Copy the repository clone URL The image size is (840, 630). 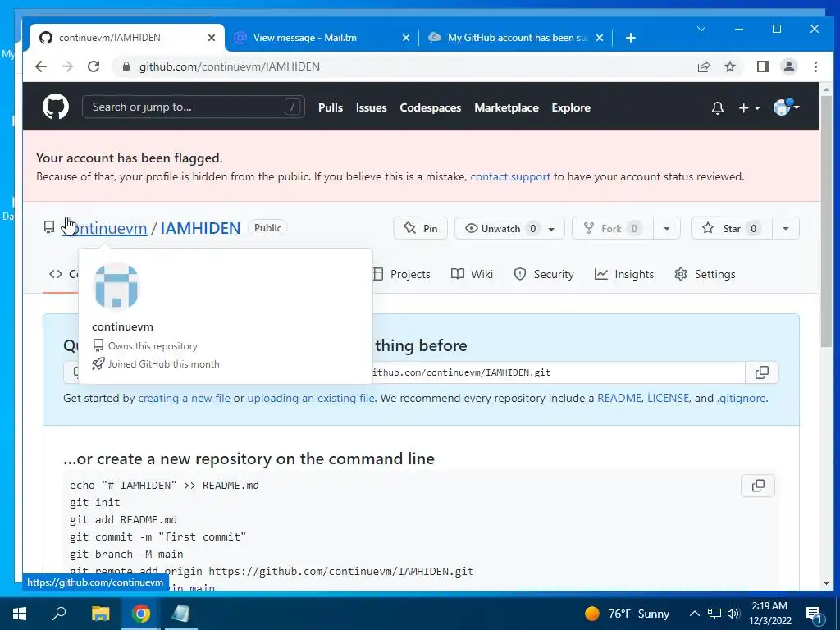(x=762, y=372)
